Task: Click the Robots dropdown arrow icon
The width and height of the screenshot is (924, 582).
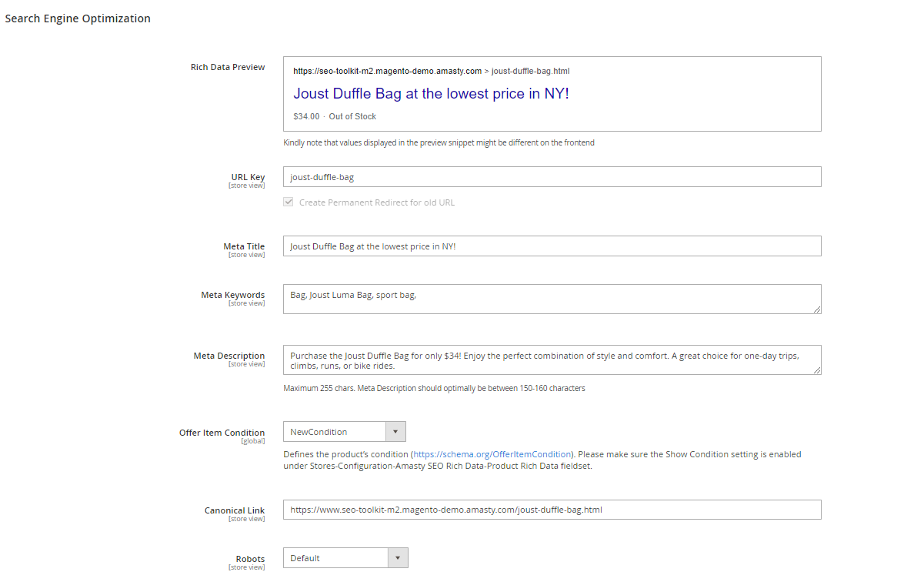Action: pyautogui.click(x=399, y=557)
